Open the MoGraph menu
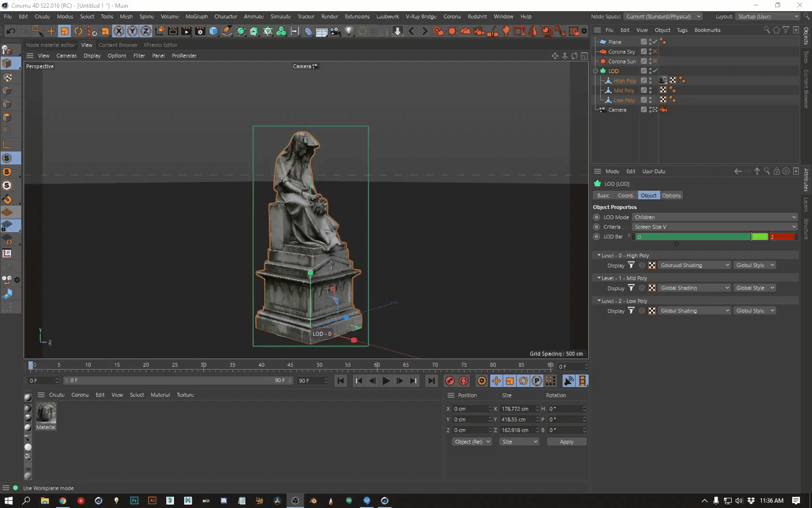This screenshot has height=508, width=812. [x=197, y=16]
